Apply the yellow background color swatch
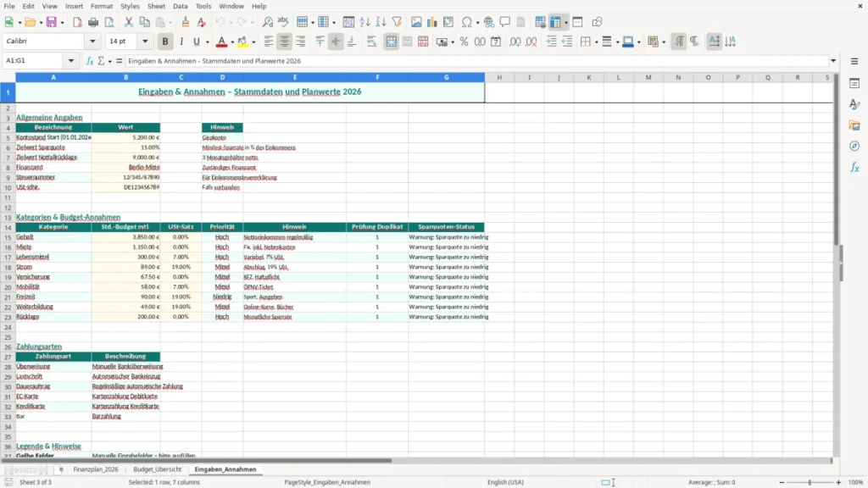 [x=242, y=42]
